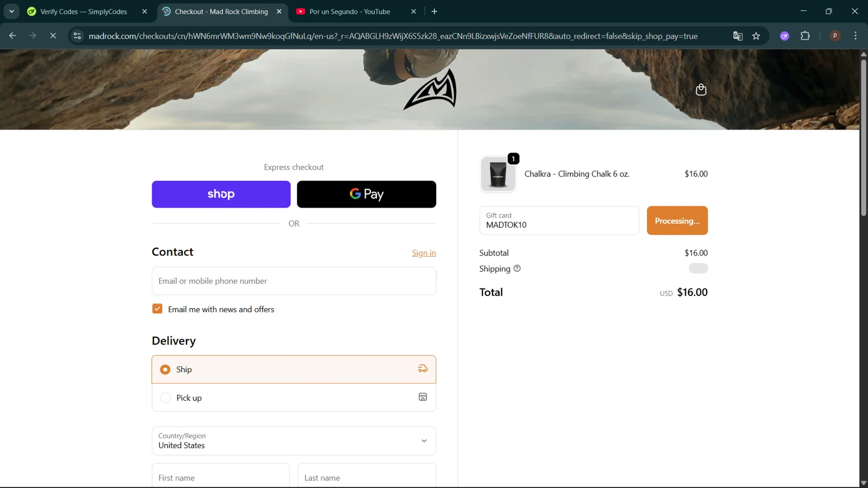The height and width of the screenshot is (488, 868).
Task: Restore down the browser window
Action: pyautogui.click(x=829, y=12)
